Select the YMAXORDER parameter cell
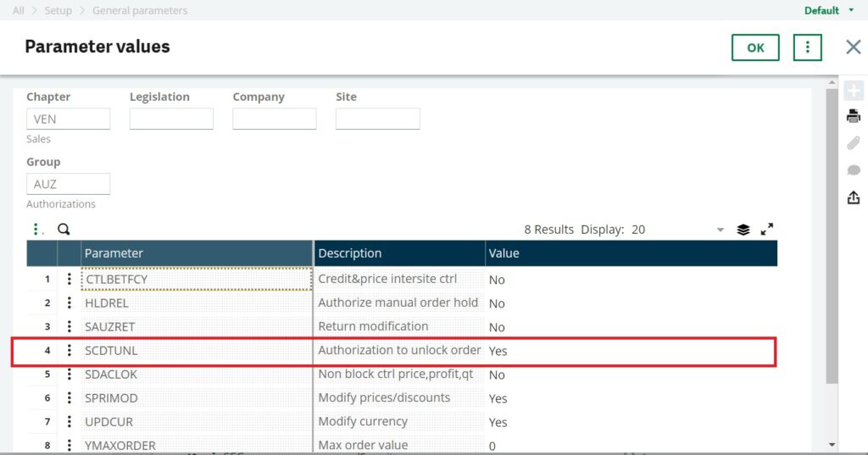 (197, 445)
